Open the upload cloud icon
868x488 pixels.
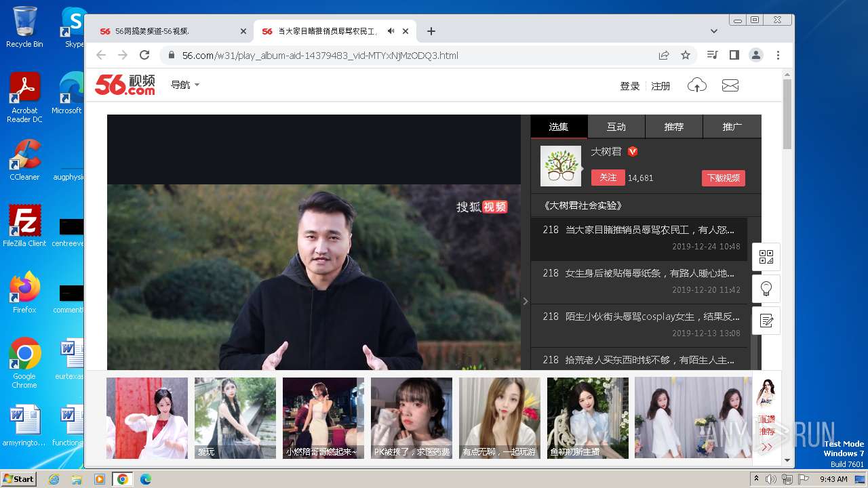(x=697, y=85)
